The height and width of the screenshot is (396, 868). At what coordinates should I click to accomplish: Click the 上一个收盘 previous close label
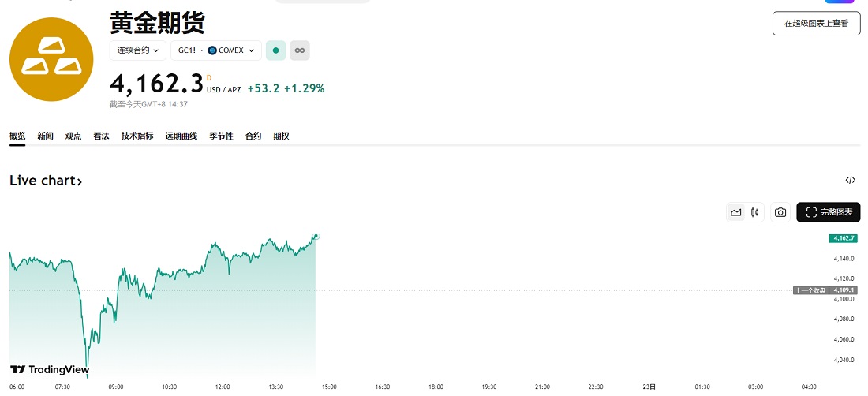click(x=810, y=290)
